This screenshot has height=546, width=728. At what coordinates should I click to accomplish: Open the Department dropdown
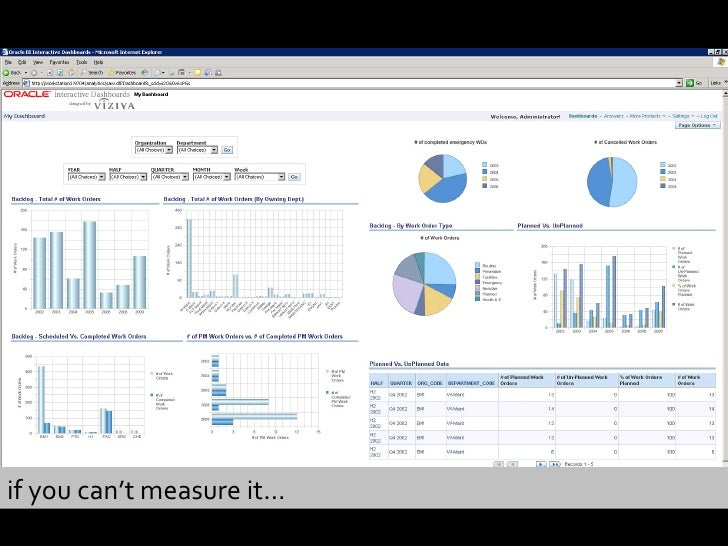[197, 150]
